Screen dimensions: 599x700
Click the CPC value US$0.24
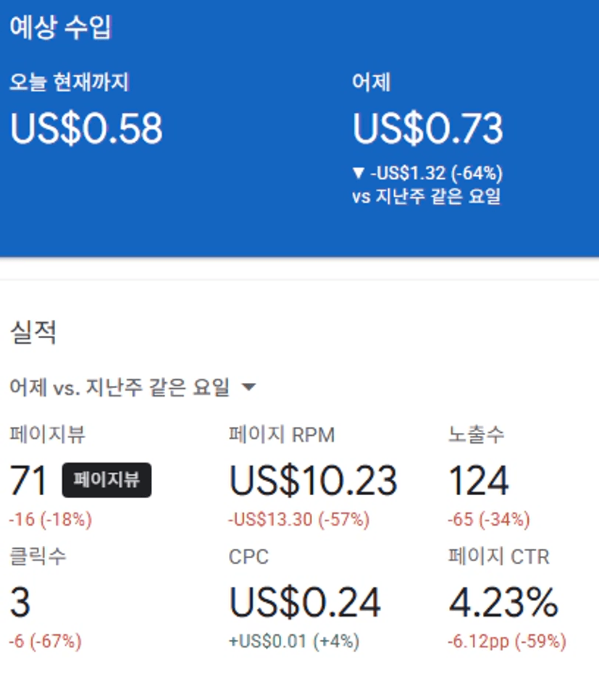tap(305, 603)
